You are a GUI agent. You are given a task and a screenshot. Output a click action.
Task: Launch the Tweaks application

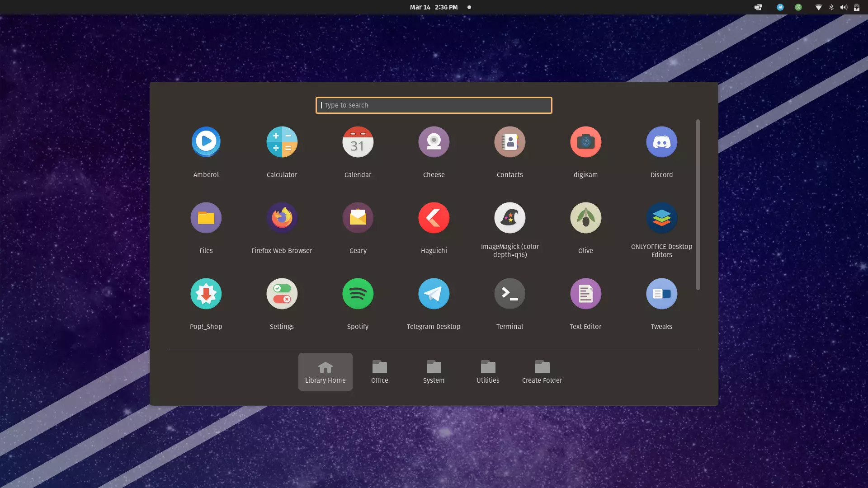click(661, 294)
